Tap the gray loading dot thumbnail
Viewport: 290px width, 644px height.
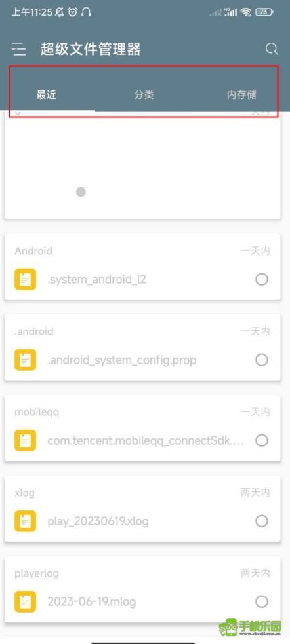[81, 192]
